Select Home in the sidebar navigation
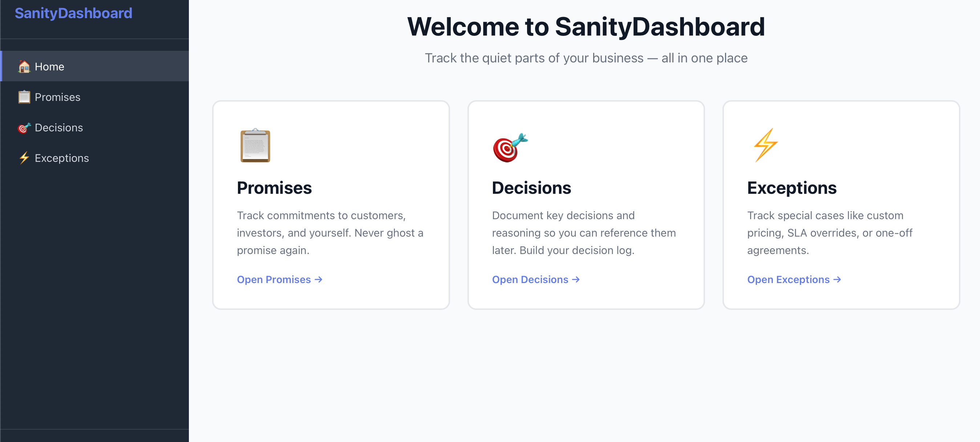The image size is (980, 442). (49, 66)
